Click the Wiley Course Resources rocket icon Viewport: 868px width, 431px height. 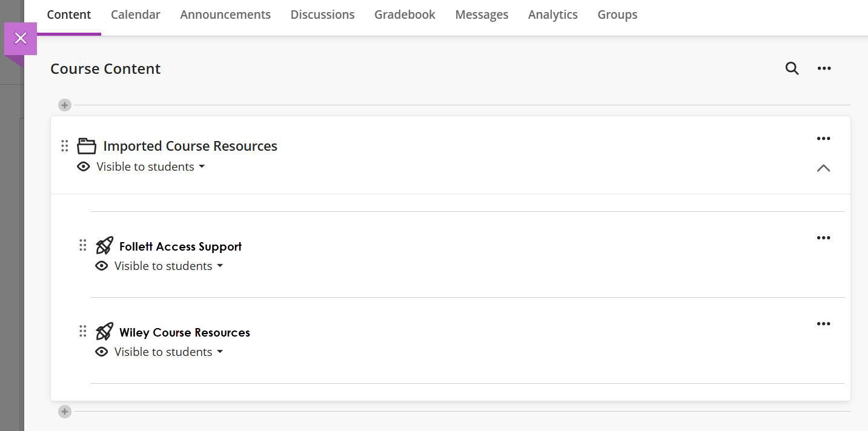pyautogui.click(x=104, y=331)
